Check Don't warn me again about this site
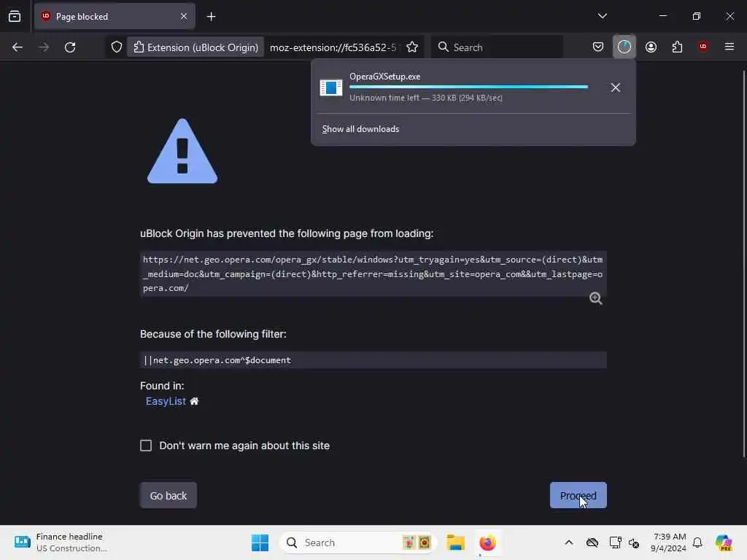Screen dimensions: 747x560 [146, 446]
